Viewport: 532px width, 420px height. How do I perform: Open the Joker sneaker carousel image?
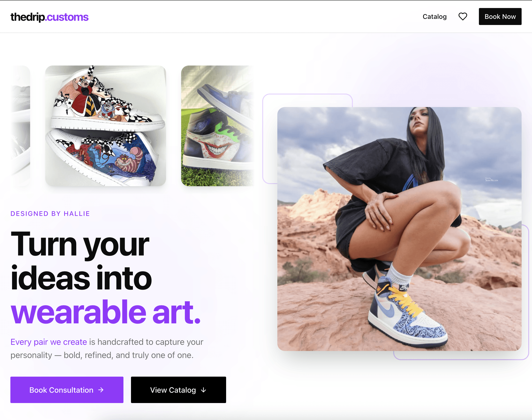pyautogui.click(x=218, y=126)
